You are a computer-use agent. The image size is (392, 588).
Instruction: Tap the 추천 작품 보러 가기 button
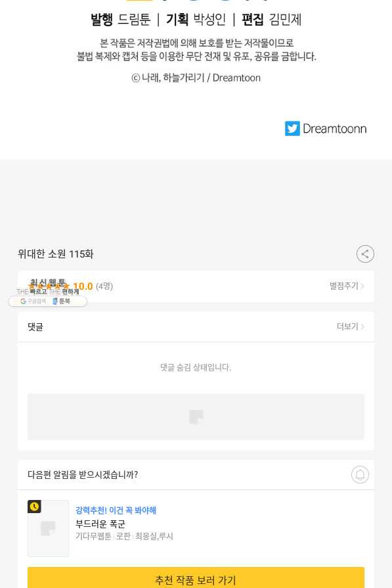(x=196, y=578)
